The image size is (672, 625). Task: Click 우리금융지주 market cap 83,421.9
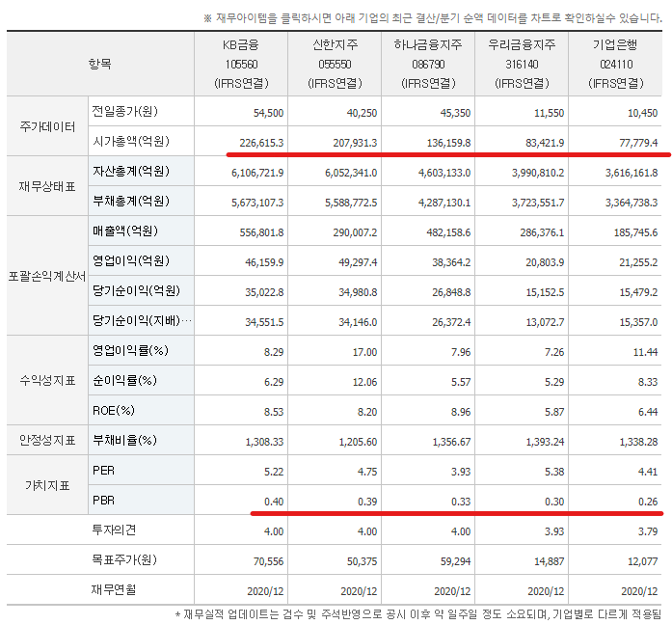coord(545,143)
